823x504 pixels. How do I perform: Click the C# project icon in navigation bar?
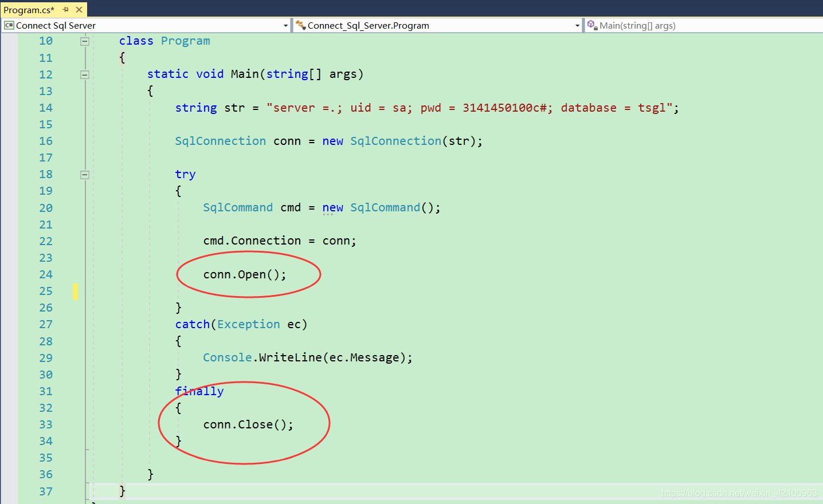[9, 25]
